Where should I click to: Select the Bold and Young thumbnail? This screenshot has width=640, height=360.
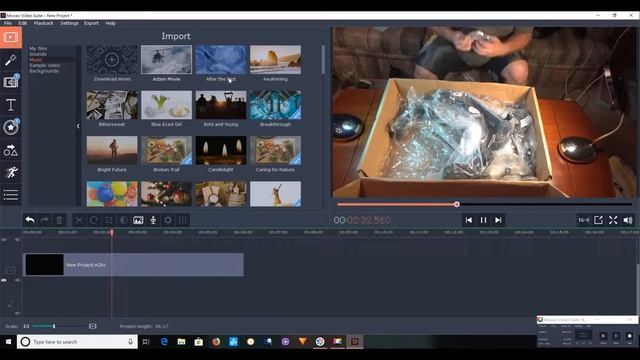pos(221,105)
